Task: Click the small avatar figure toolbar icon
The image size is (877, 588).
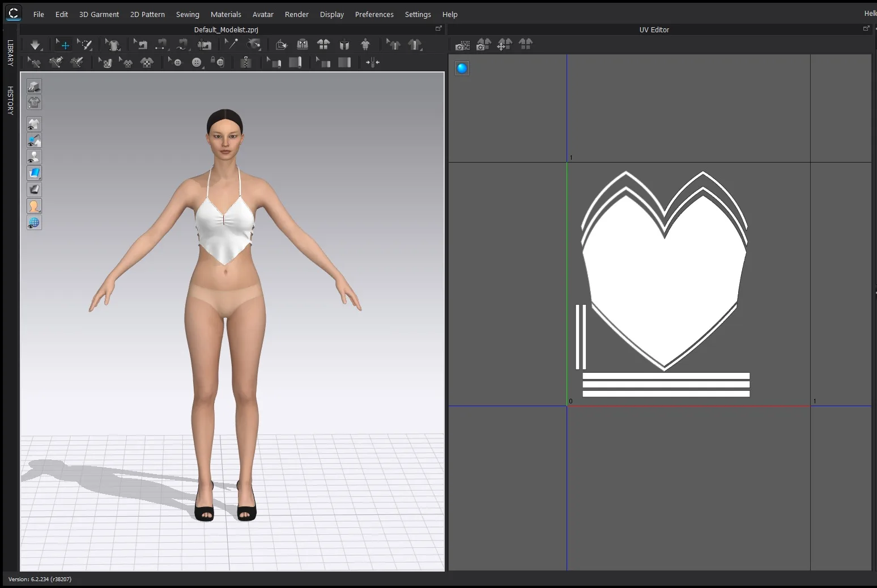Action: (x=365, y=45)
